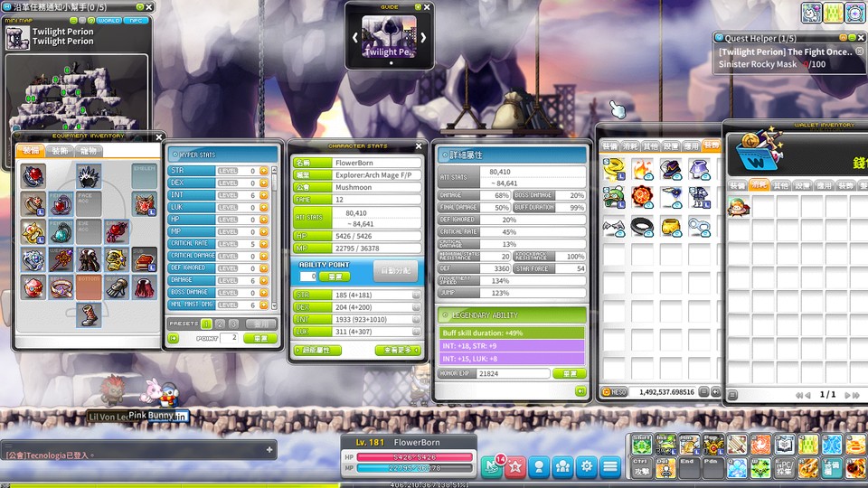Show the next guide with the right arrow

[x=423, y=38]
